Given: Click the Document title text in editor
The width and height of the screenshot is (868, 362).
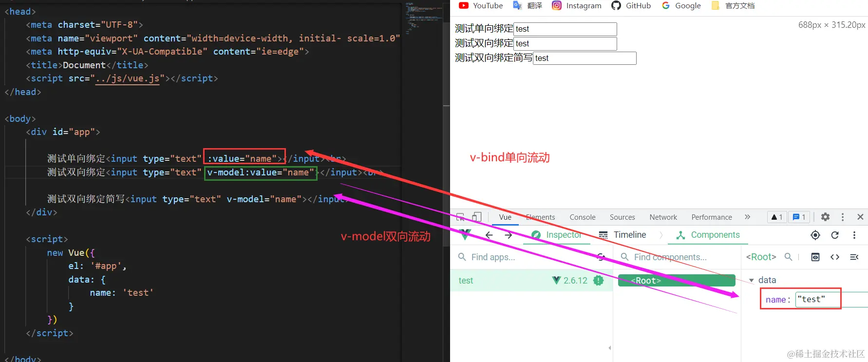Looking at the screenshot, I should coord(84,65).
